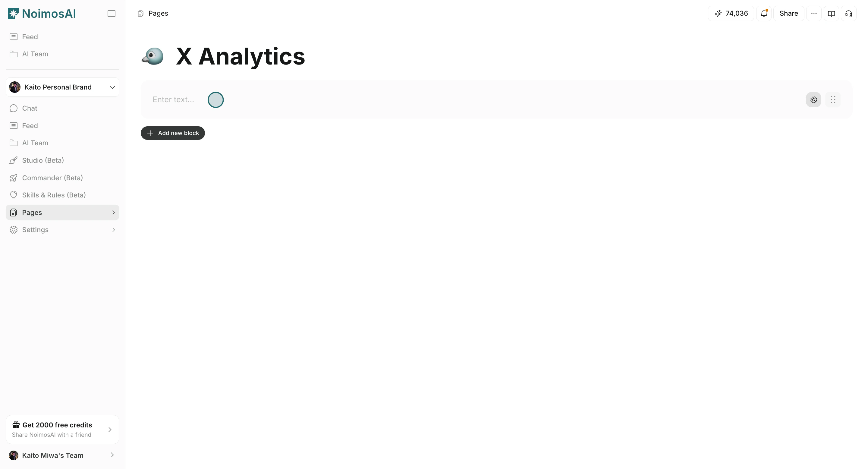Contact support via headset icon
The height and width of the screenshot is (469, 868).
point(849,14)
